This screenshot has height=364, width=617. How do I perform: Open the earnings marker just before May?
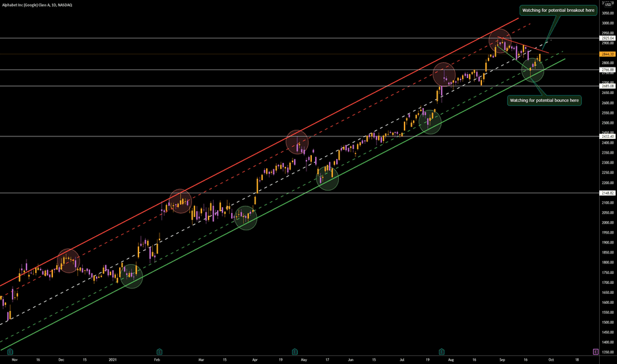point(295,351)
